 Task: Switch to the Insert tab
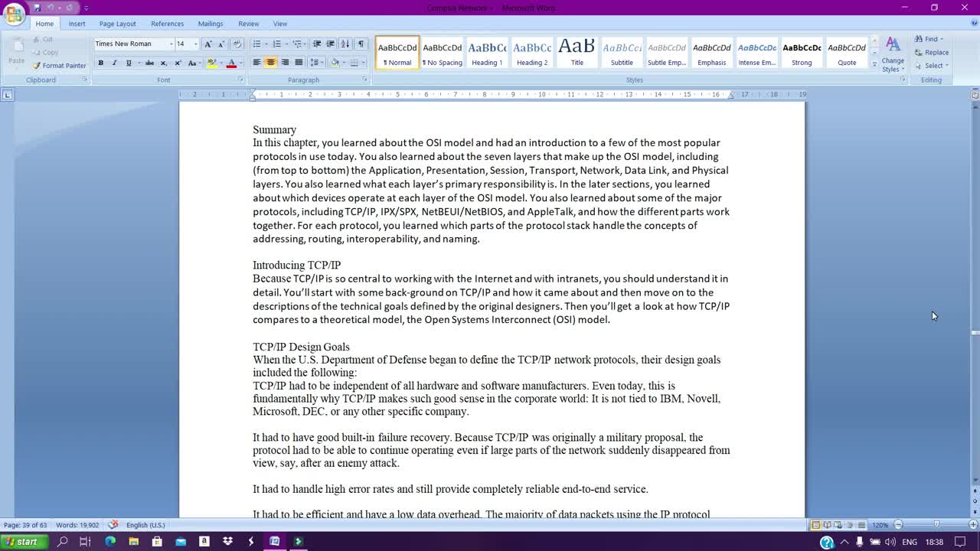click(x=77, y=24)
